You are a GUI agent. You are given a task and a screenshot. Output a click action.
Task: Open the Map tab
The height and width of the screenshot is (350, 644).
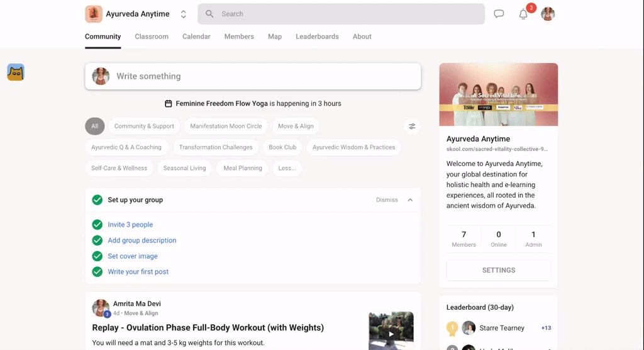[x=275, y=37]
